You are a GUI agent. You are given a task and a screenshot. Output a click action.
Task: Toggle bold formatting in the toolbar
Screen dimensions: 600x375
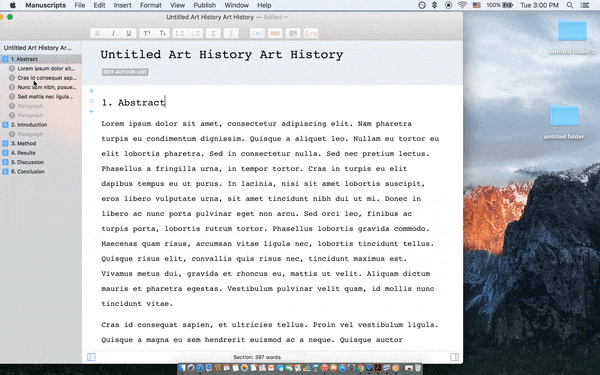click(98, 33)
